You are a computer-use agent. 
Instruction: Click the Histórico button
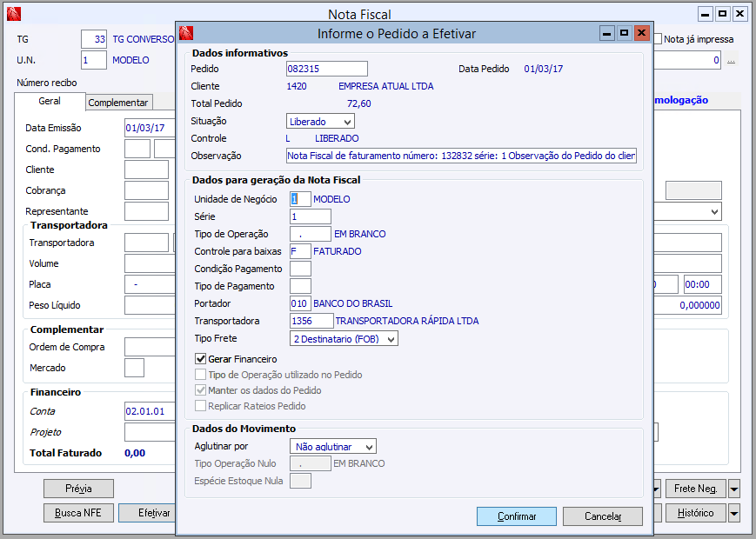(x=696, y=514)
